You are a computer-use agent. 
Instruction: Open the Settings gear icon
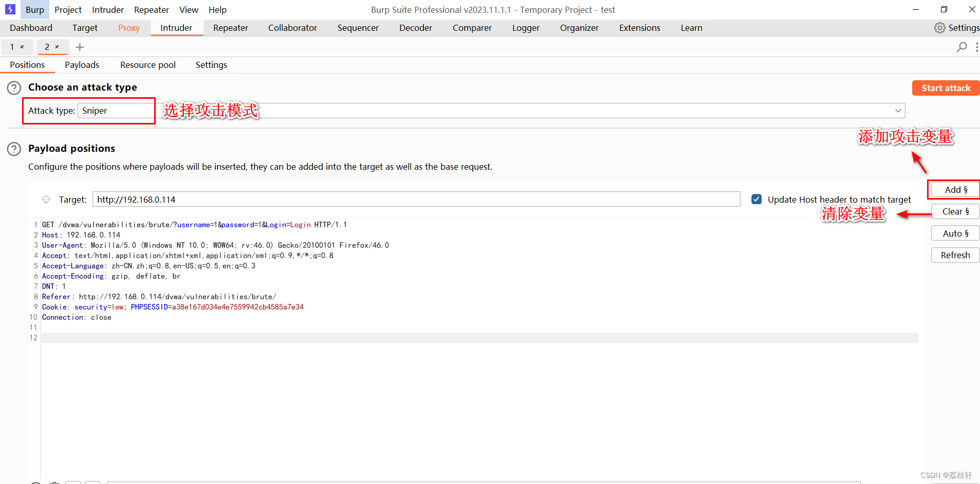[939, 28]
